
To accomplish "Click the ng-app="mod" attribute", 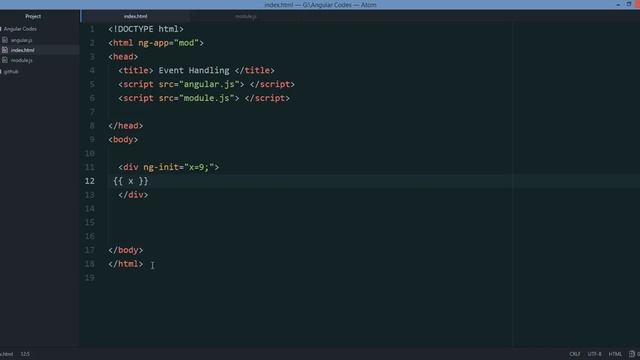I will pyautogui.click(x=168, y=43).
